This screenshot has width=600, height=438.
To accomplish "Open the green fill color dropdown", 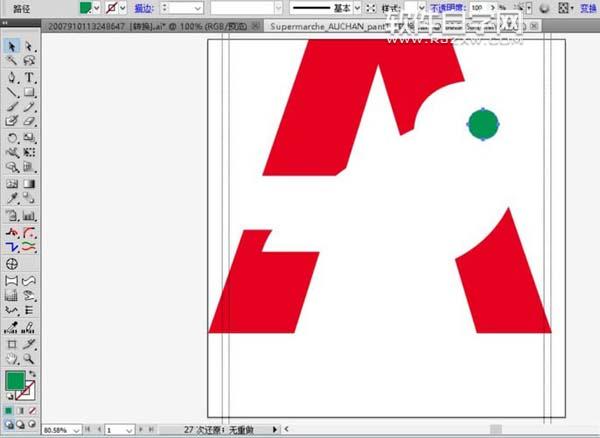I will click(96, 8).
